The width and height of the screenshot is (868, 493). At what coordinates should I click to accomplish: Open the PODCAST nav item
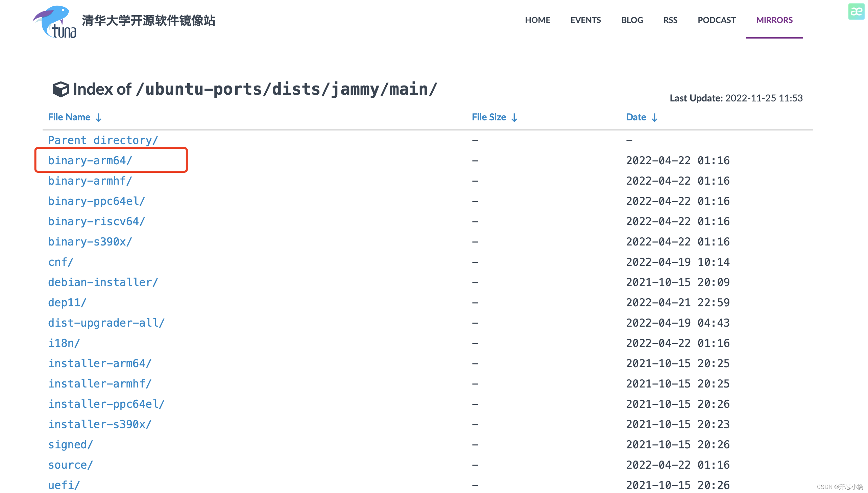[x=716, y=20]
